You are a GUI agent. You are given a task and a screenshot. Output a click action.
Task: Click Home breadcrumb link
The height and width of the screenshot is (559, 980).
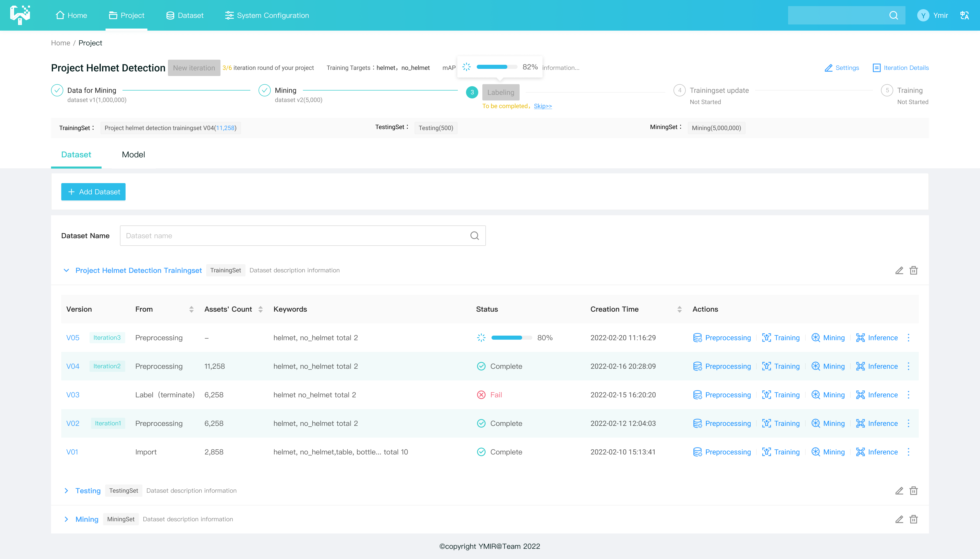pyautogui.click(x=60, y=43)
